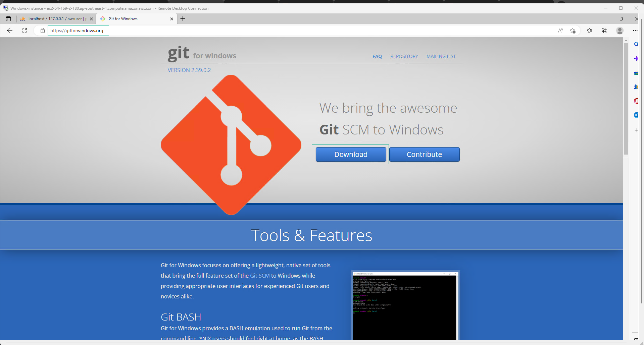Add app to sidebar with plus icon
The width and height of the screenshot is (644, 345).
(636, 130)
